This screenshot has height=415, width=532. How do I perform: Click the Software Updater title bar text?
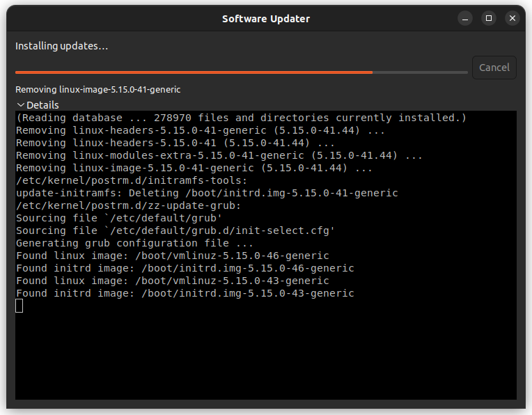click(x=266, y=19)
